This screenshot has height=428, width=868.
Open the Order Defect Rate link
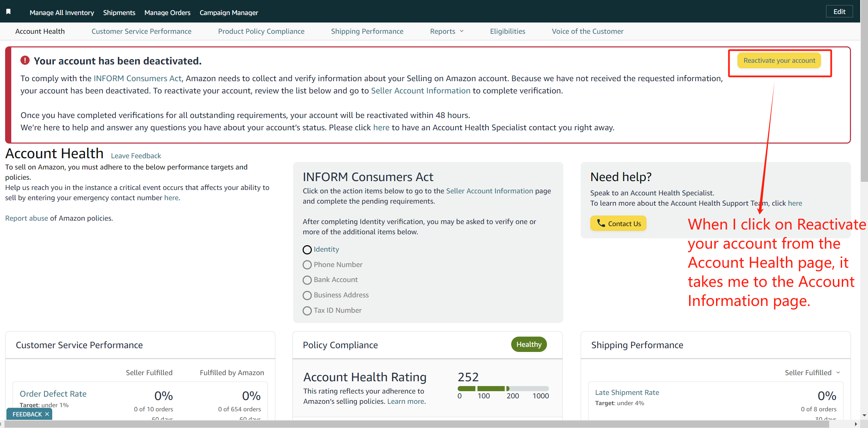[x=53, y=394]
